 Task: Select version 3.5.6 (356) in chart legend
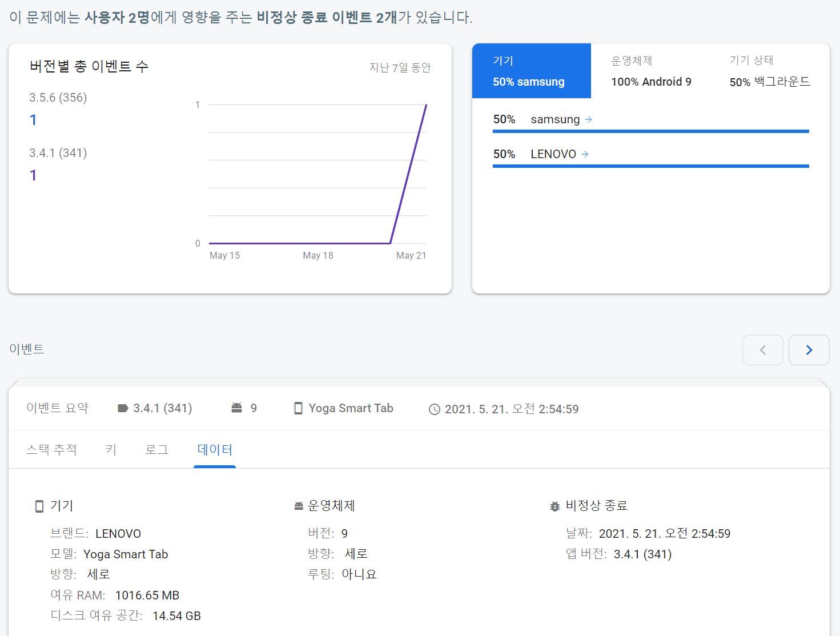click(x=58, y=98)
